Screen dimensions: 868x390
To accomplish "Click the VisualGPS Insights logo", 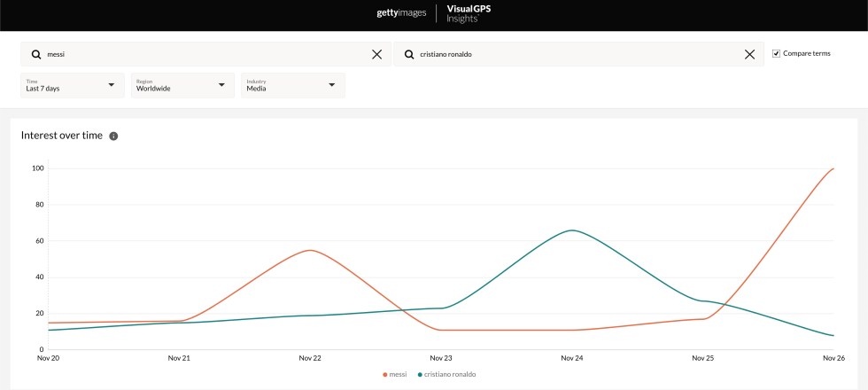I will point(468,13).
